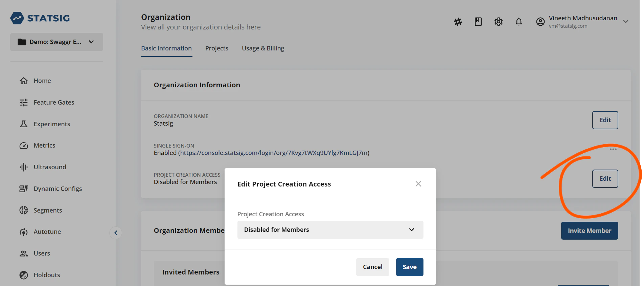Viewport: 644px width, 286px height.
Task: Click the Segments pie icon
Action: 24,210
